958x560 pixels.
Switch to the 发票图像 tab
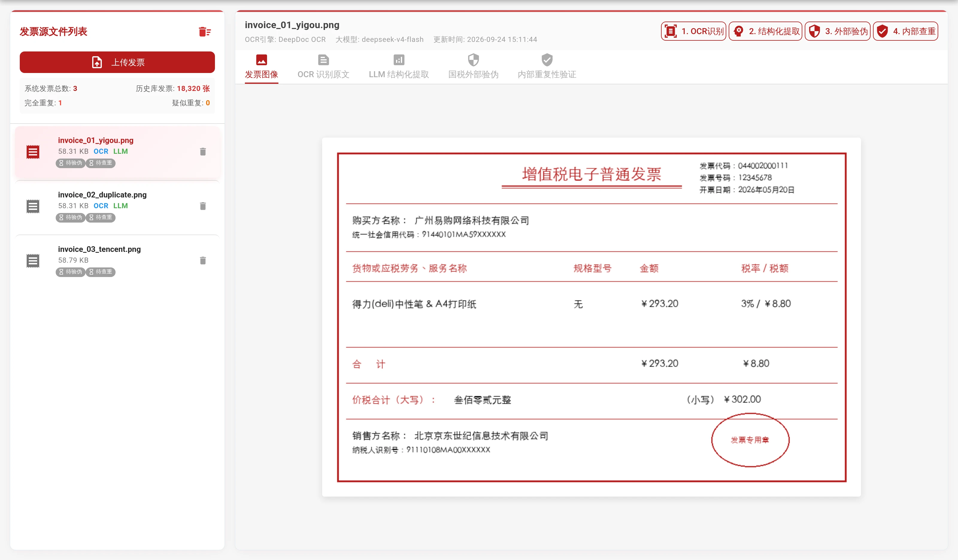coord(261,67)
